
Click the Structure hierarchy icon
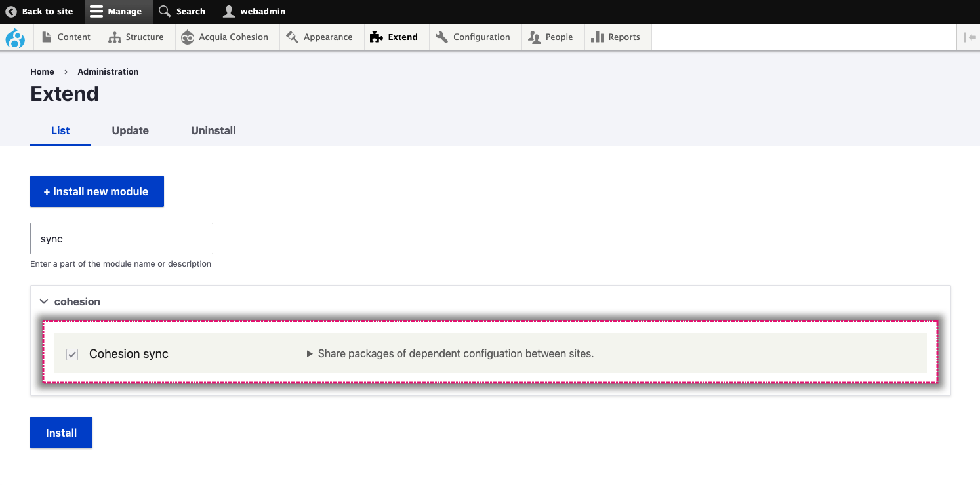115,37
